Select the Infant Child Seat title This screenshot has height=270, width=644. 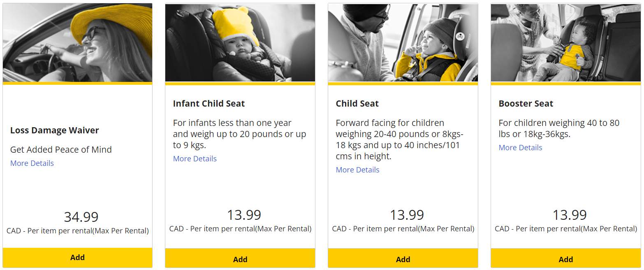click(x=209, y=104)
